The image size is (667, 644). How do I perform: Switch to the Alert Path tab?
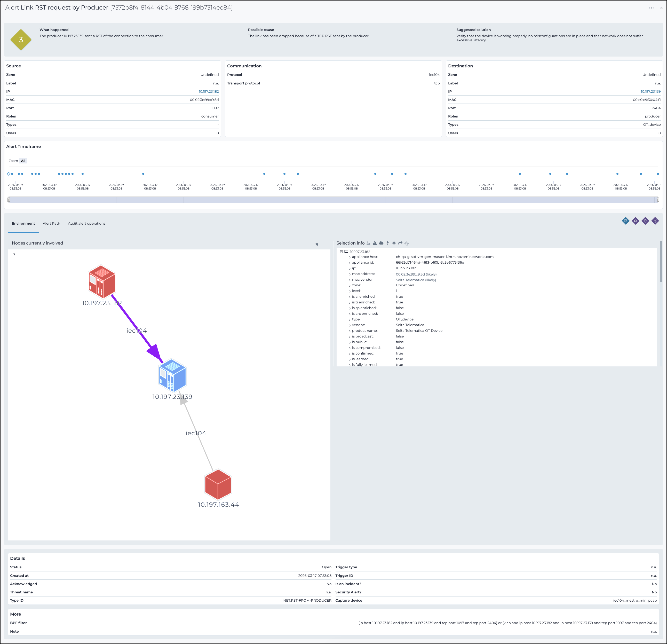(x=51, y=224)
